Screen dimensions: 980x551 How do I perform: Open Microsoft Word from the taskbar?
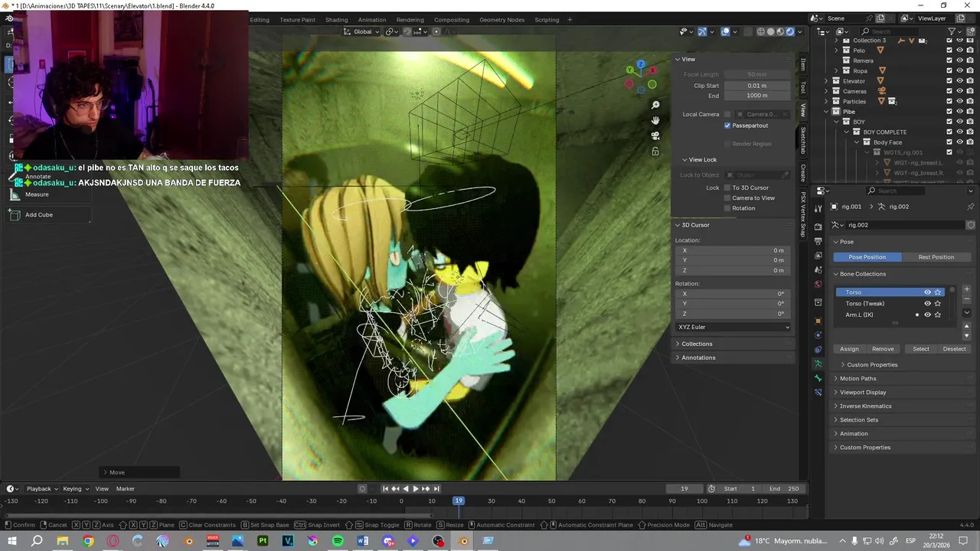pos(363,541)
